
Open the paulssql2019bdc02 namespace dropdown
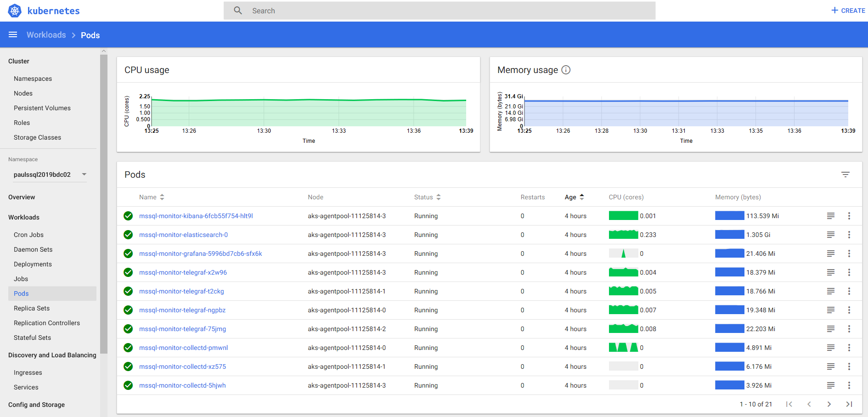point(50,175)
